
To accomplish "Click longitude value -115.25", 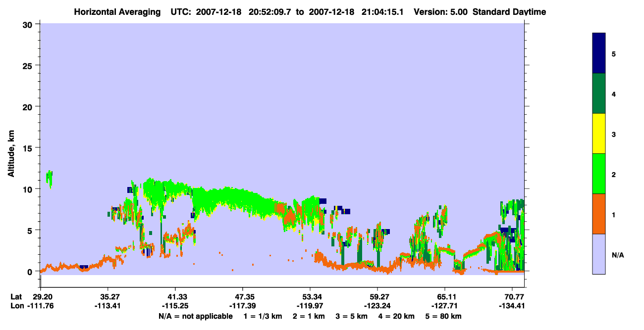I will (175, 306).
